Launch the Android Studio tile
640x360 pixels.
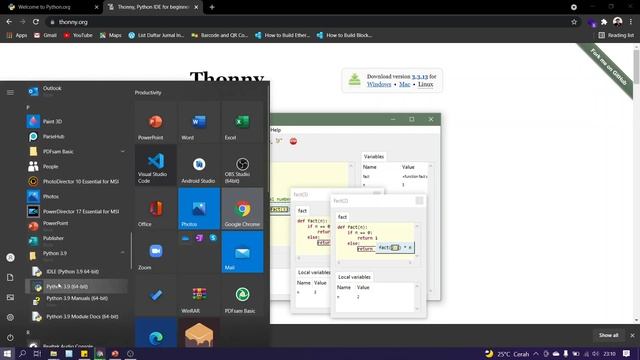199,166
